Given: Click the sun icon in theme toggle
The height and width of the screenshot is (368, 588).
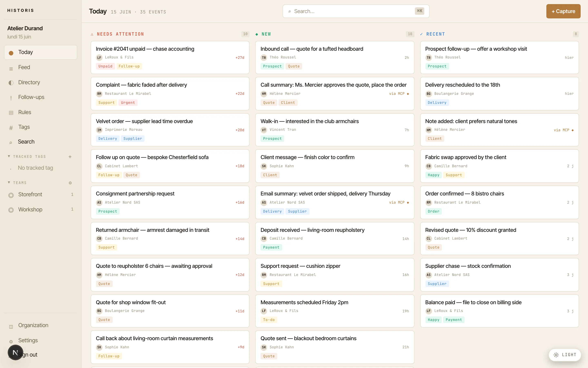Looking at the screenshot, I should tap(556, 355).
